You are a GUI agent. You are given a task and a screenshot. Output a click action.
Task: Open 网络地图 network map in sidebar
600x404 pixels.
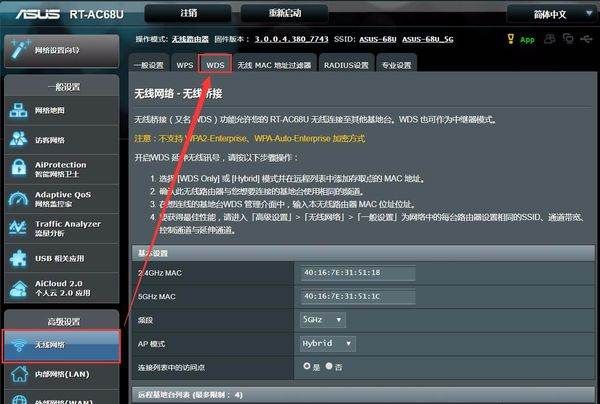tap(60, 112)
